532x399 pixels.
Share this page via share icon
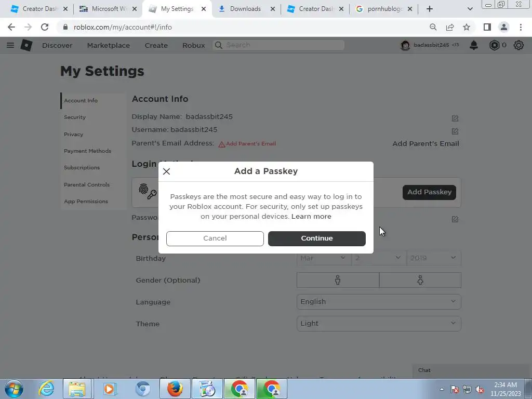pos(450,27)
